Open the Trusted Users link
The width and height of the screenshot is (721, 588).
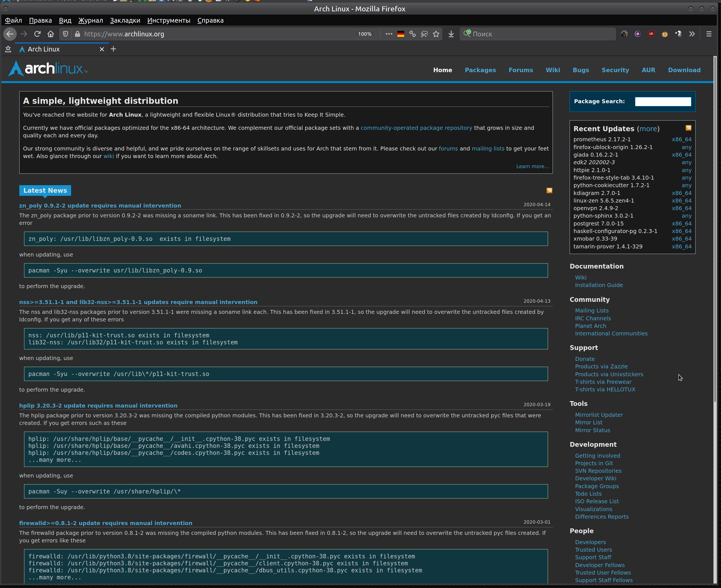click(593, 550)
